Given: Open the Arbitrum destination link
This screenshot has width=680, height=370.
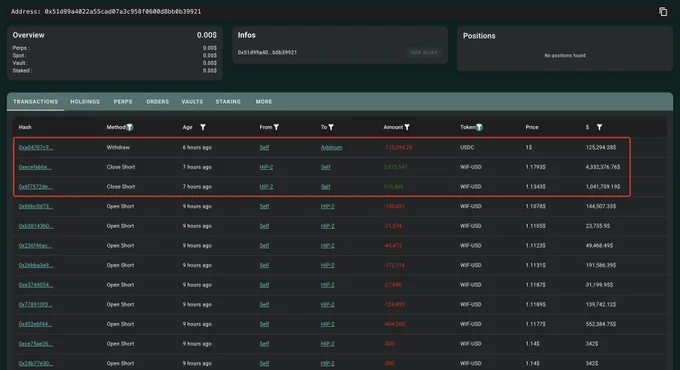Looking at the screenshot, I should pos(331,147).
